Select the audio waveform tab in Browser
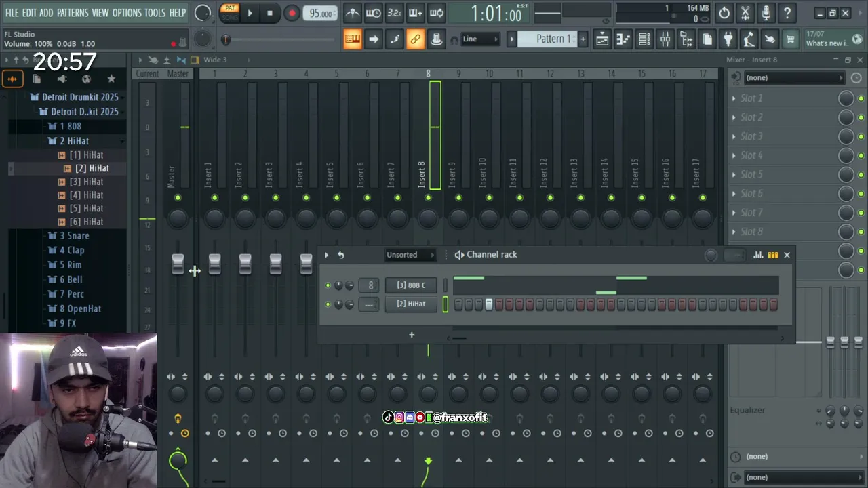 (12, 79)
